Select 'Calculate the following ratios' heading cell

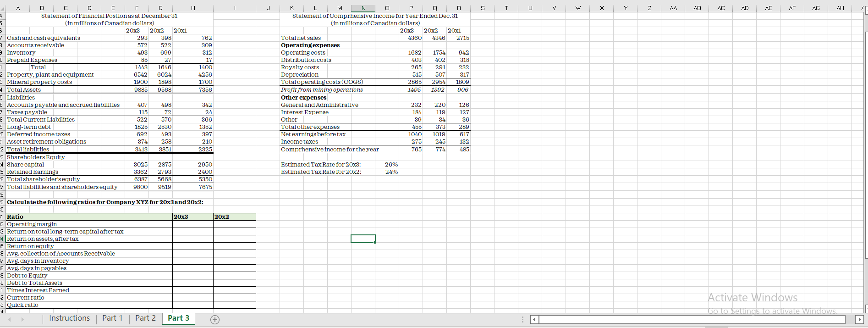(x=105, y=202)
